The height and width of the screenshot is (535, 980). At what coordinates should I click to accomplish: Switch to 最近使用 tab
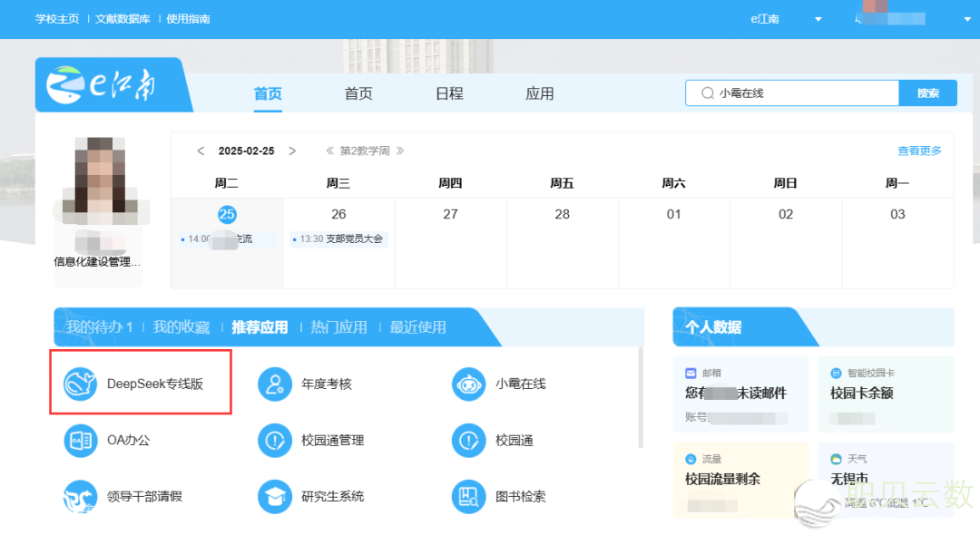click(417, 327)
